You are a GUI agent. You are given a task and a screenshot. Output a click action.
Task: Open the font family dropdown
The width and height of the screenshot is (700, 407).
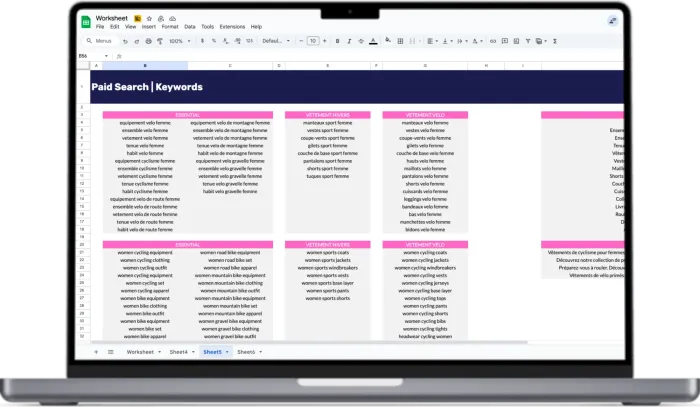(276, 41)
